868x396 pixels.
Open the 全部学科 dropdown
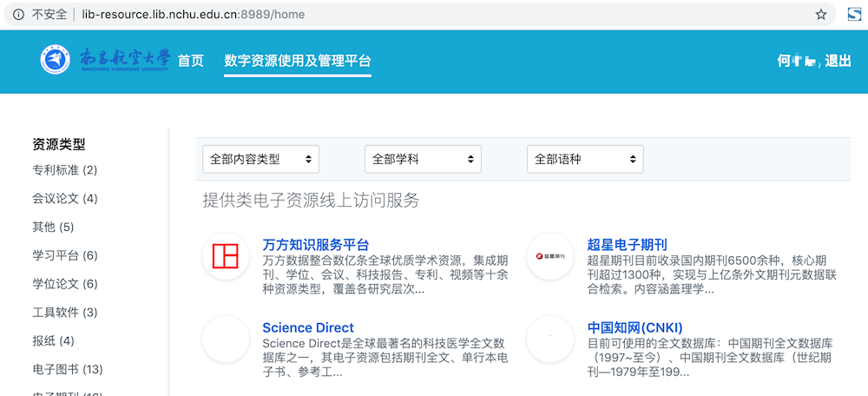click(x=423, y=160)
